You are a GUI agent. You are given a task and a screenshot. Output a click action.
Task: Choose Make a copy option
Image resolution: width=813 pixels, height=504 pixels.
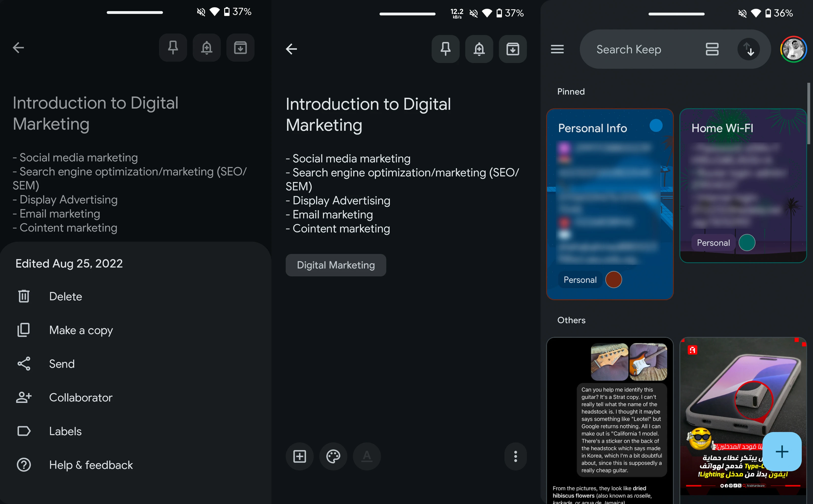coord(135,330)
